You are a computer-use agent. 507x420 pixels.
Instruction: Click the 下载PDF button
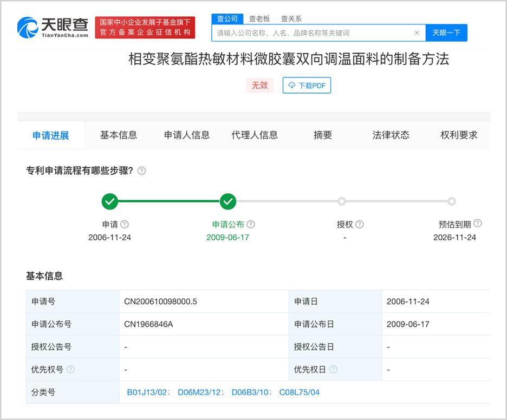tap(307, 86)
